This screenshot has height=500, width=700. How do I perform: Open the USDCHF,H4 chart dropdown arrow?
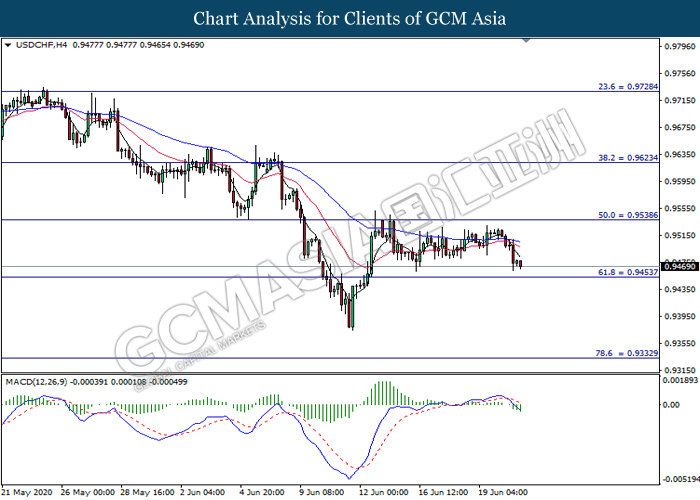(x=8, y=45)
